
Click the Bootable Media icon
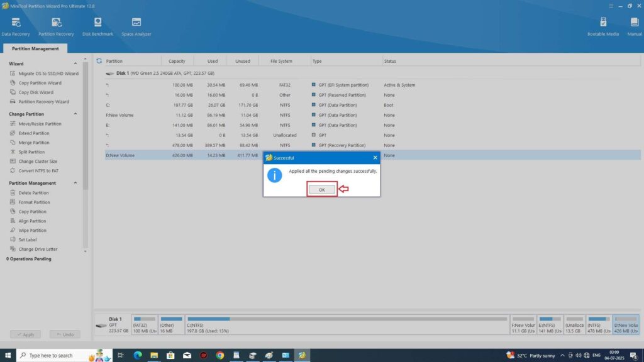603,26
